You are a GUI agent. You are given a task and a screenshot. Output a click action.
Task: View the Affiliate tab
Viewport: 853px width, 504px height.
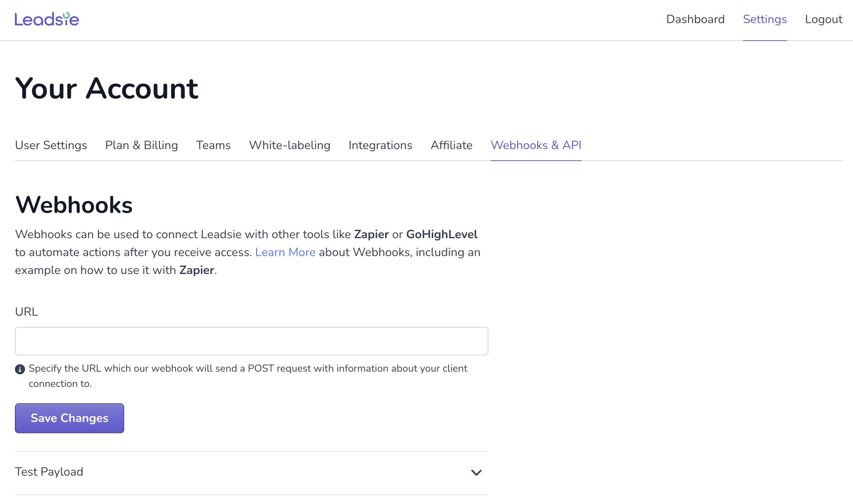click(x=451, y=145)
